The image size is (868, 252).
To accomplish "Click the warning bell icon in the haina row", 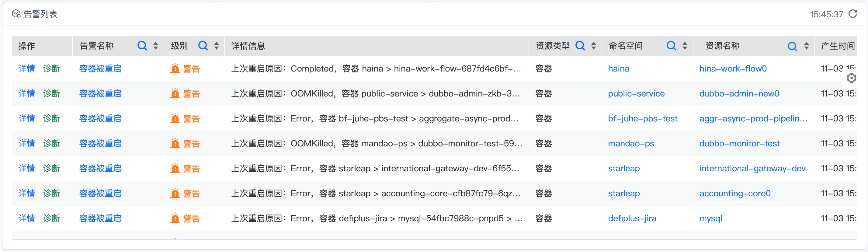I will pos(175,68).
